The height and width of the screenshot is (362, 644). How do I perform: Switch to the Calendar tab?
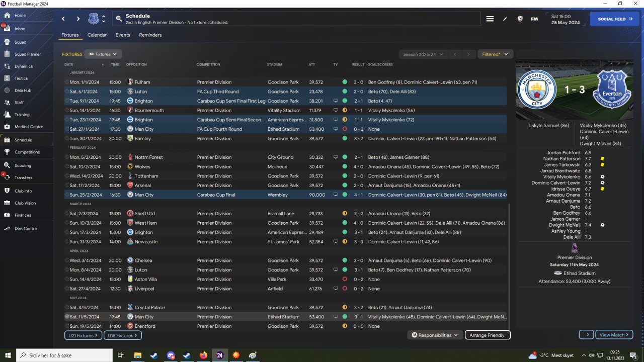click(x=97, y=35)
